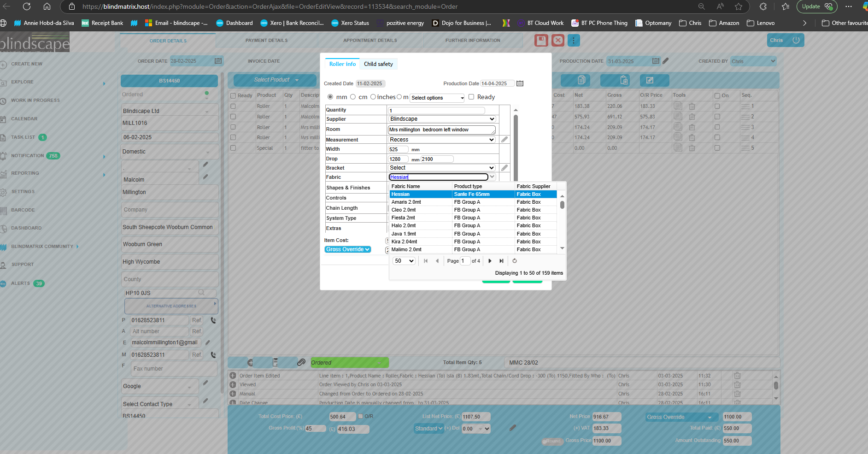Click the attachment paperclip icon

pyautogui.click(x=301, y=362)
